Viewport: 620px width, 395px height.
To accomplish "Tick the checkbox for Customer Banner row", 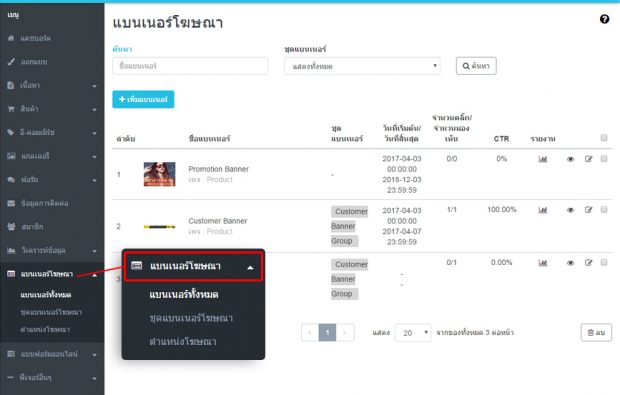I will 604,210.
